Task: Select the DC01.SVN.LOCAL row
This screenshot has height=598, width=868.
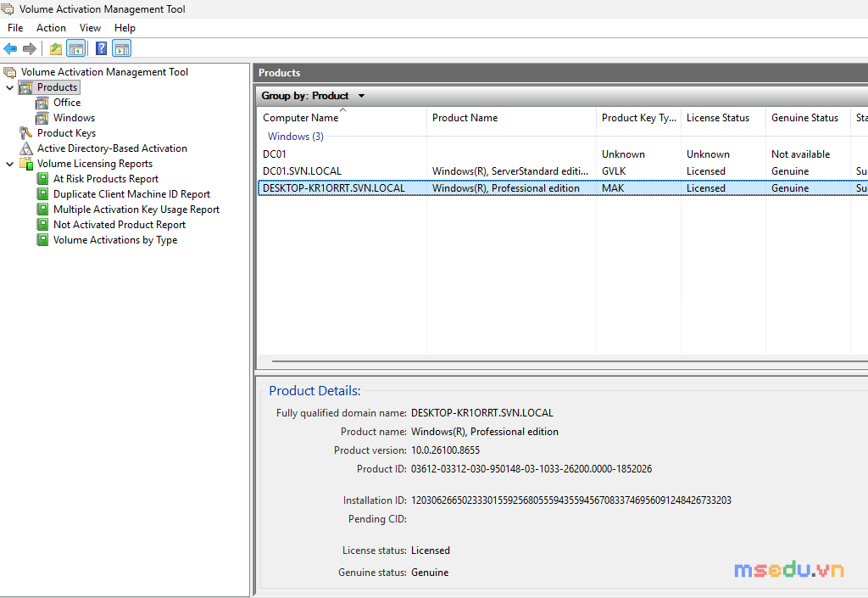Action: [x=563, y=171]
